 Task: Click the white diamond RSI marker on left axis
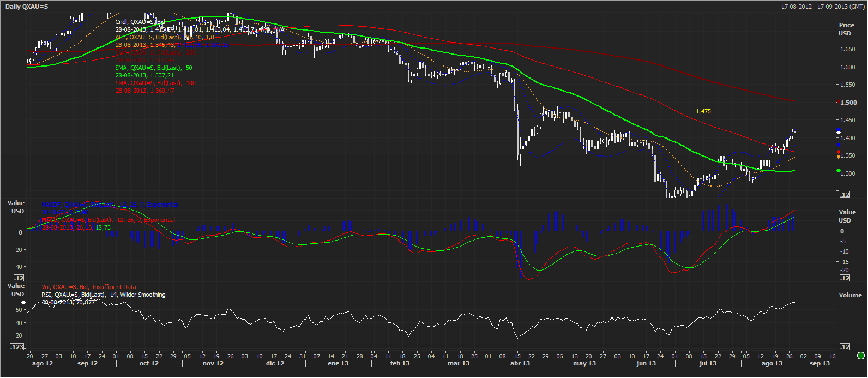[23, 302]
